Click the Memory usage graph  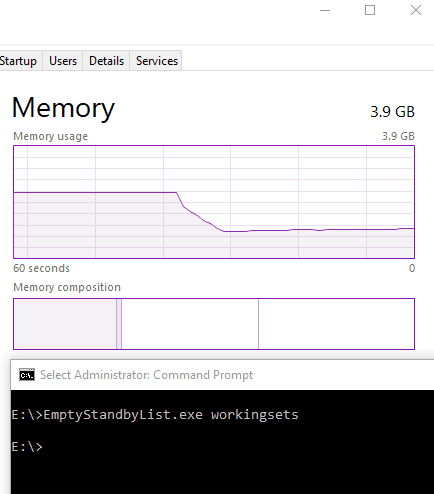tap(214, 202)
